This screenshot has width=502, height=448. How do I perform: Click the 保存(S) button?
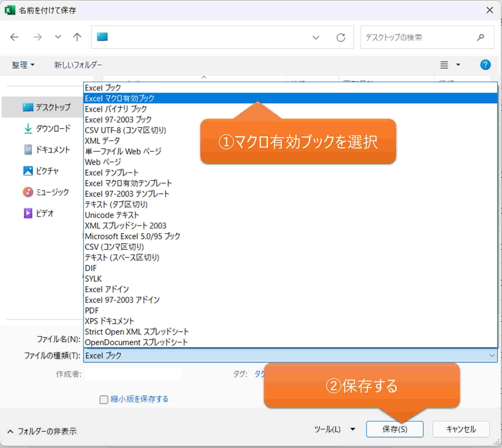395,429
